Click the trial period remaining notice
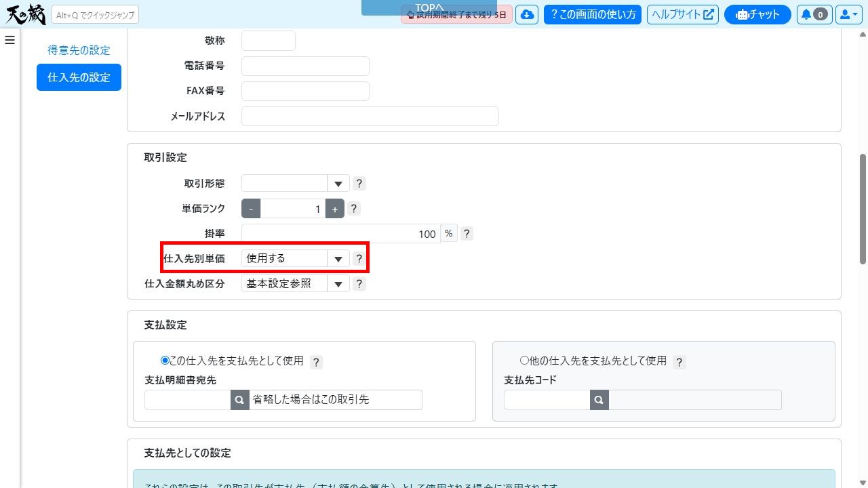Image resolution: width=868 pixels, height=488 pixels. point(456,14)
